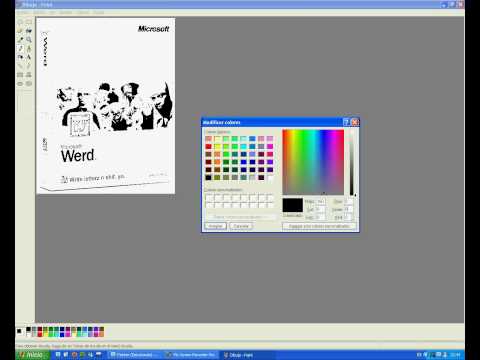Click inside the rainbow color spectrum box

[313, 162]
